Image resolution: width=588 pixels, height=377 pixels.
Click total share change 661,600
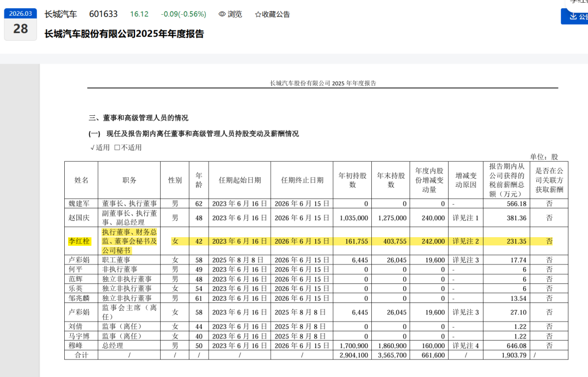[433, 355]
